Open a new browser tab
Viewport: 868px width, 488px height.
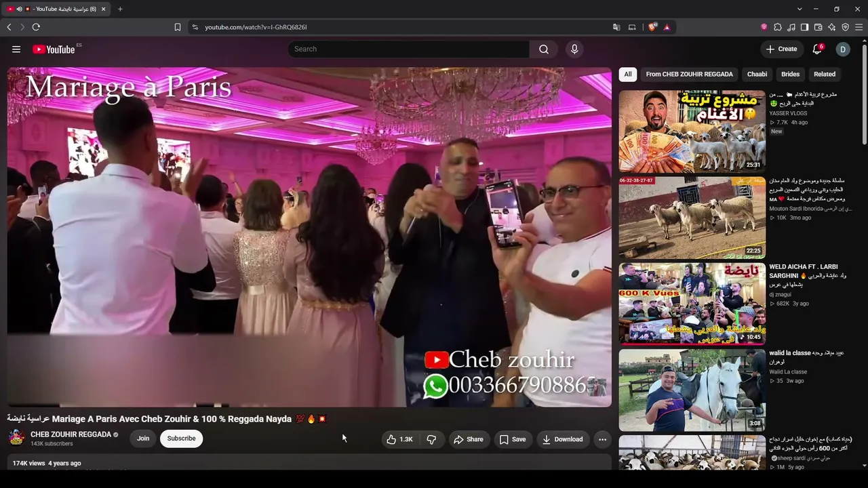tap(120, 9)
